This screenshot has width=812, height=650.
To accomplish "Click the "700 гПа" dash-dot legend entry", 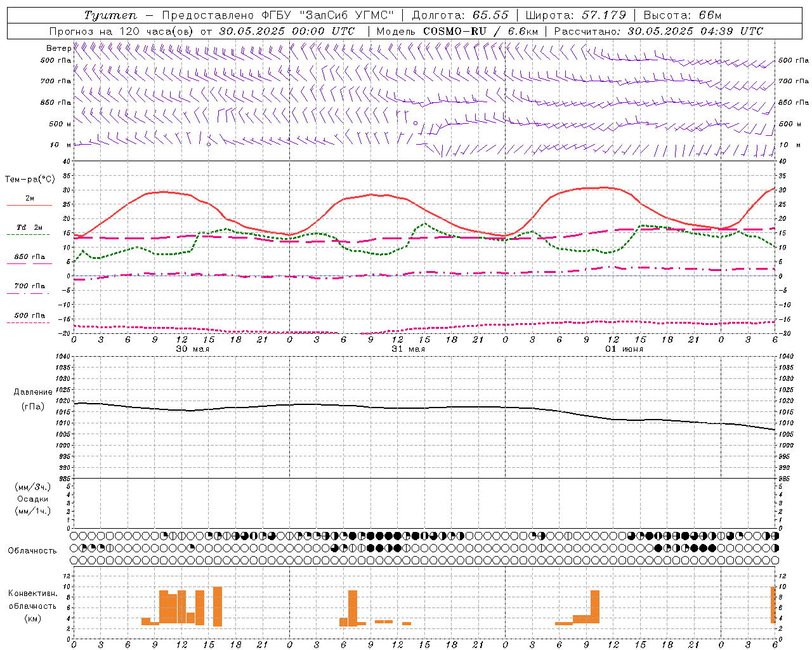I will click(29, 286).
